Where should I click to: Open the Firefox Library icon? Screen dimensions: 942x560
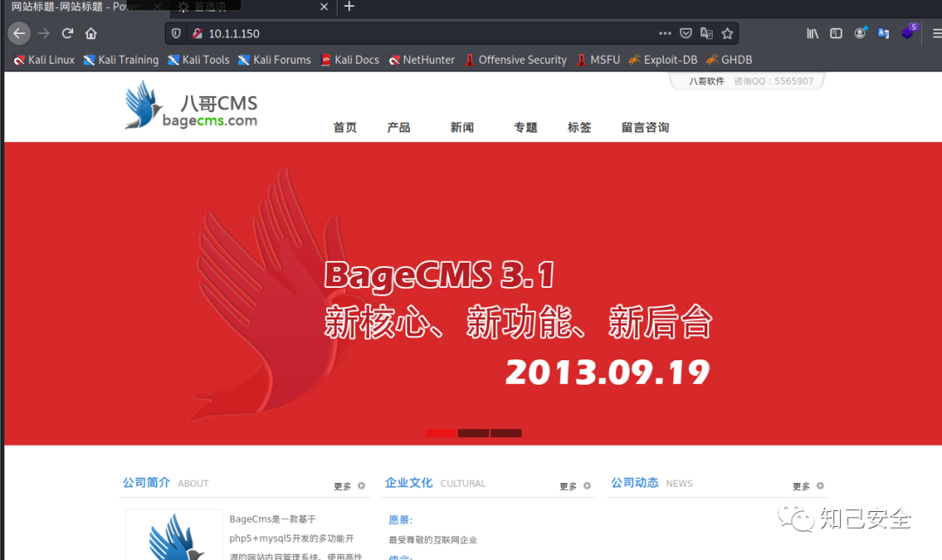pos(811,33)
